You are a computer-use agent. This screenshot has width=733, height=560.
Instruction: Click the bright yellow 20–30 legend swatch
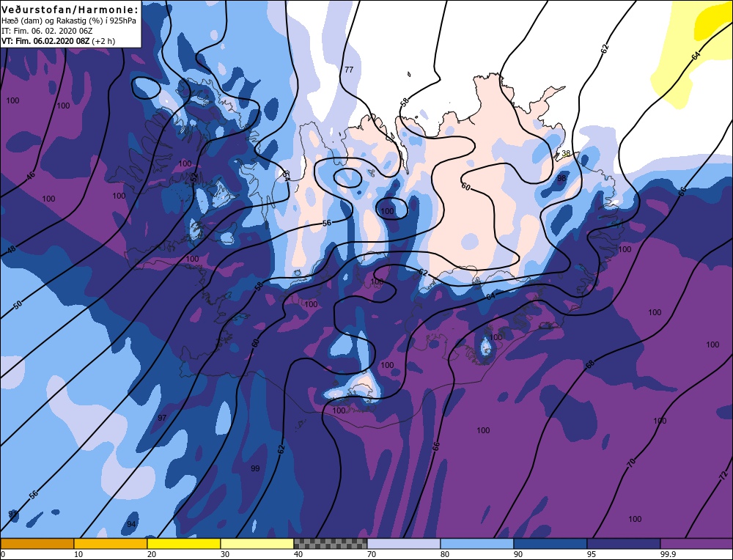point(184,544)
